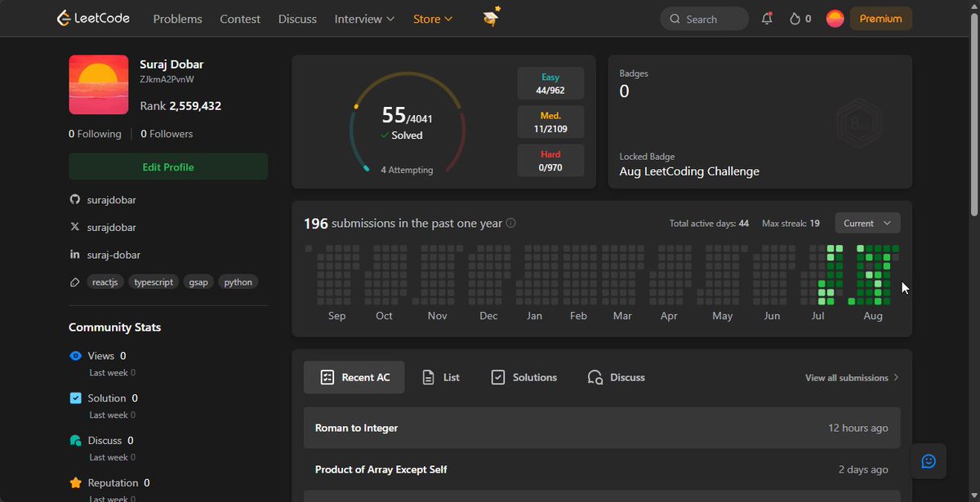This screenshot has width=980, height=502.
Task: Open the 0 Following link
Action: click(95, 134)
